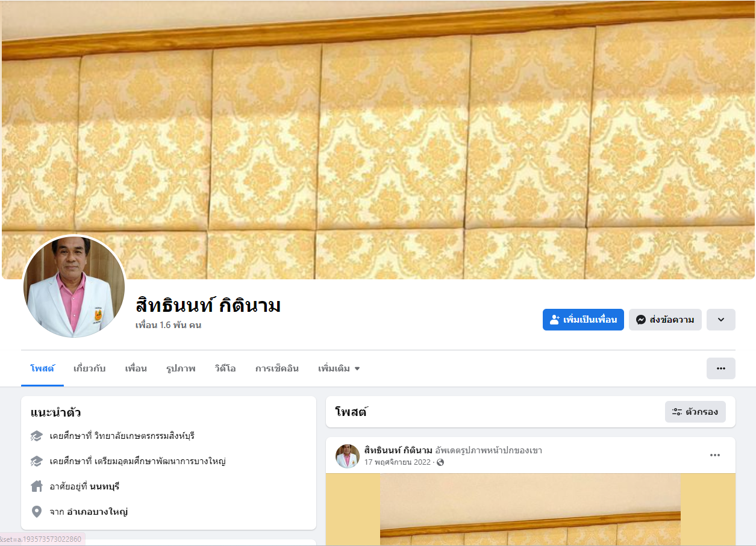Click the เพิ่มเป็นเพื่อน button
The height and width of the screenshot is (546, 756).
click(583, 320)
